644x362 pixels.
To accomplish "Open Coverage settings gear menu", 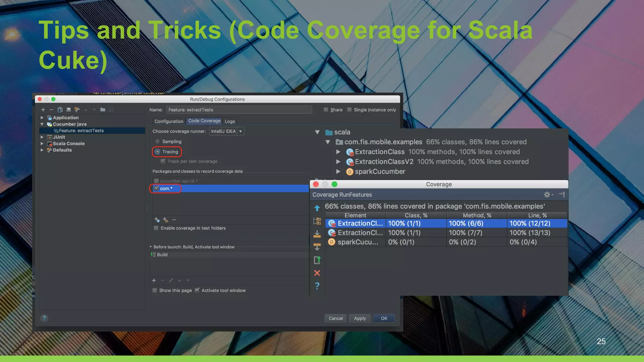I will 548,195.
